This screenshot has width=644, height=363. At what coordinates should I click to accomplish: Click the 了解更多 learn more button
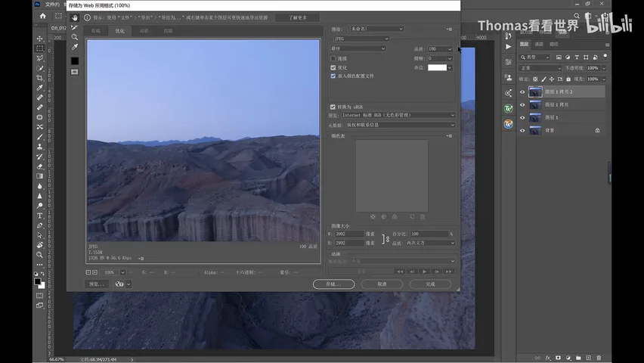298,17
